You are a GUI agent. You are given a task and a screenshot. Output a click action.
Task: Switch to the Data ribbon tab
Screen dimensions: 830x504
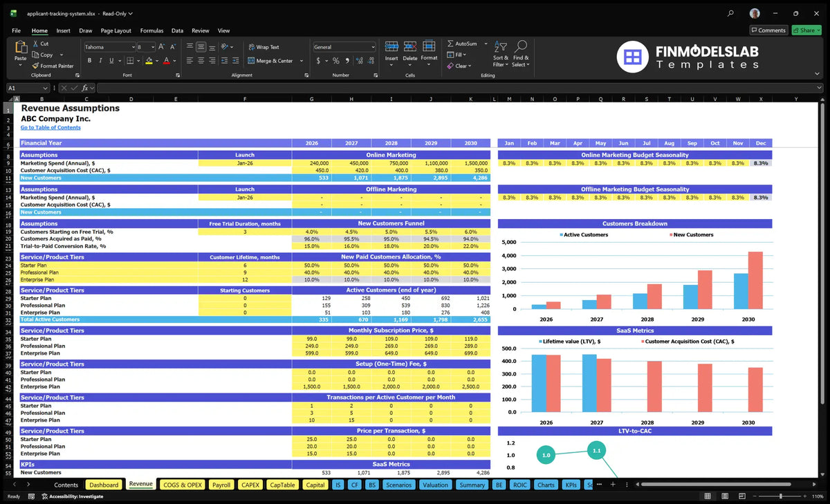177,30
